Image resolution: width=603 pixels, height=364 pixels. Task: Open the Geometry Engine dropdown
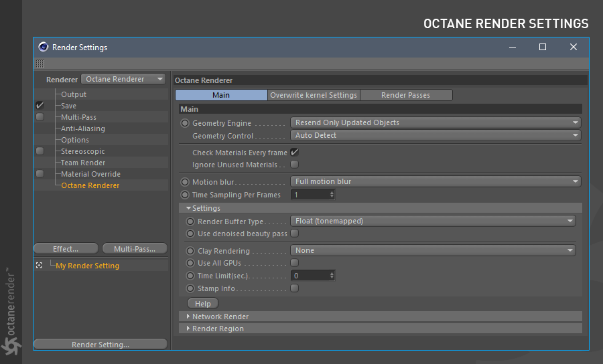(435, 122)
